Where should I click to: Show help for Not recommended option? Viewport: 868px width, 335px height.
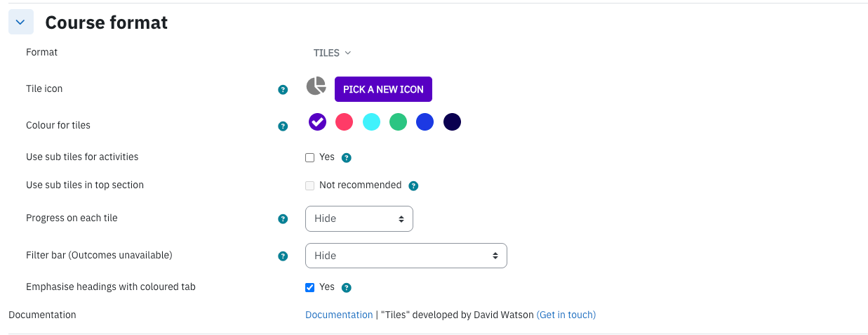(x=413, y=186)
